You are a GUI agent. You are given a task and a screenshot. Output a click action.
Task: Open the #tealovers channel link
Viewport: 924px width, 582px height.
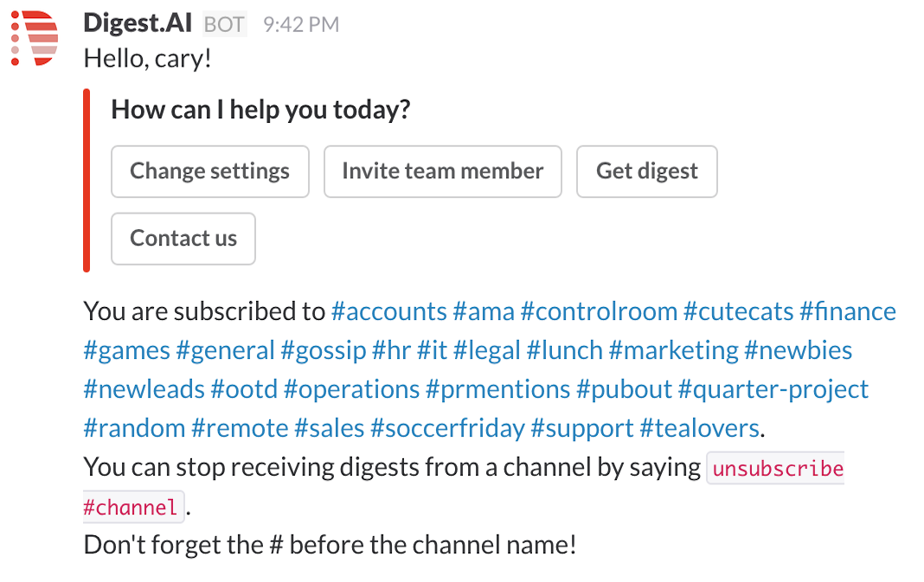699,428
